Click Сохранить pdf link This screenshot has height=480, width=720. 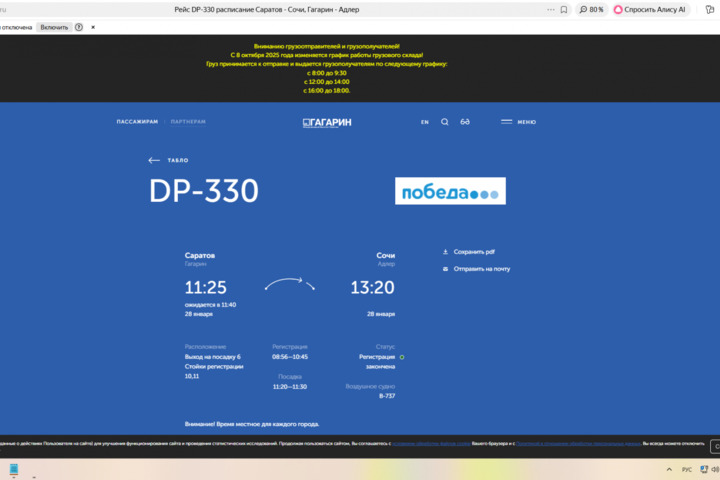click(x=474, y=252)
